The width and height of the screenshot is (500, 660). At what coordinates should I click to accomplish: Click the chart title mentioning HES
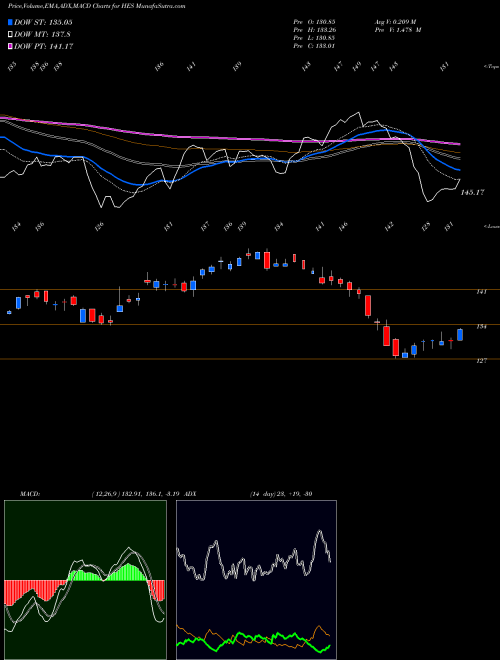pyautogui.click(x=96, y=6)
